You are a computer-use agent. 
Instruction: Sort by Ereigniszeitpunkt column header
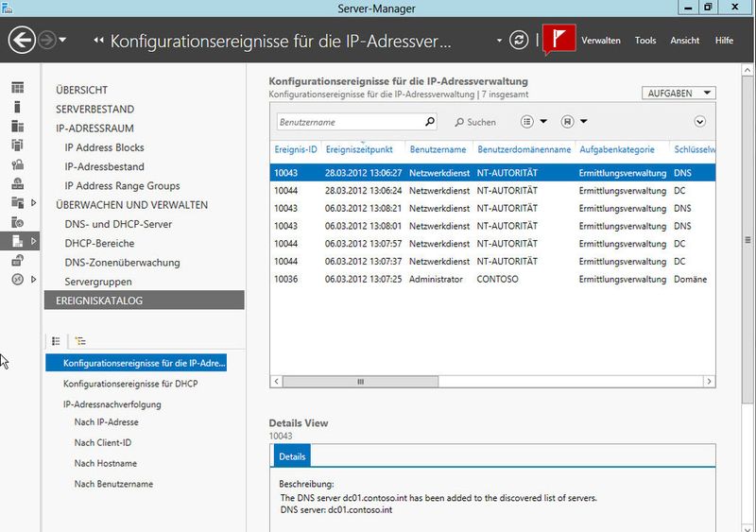[359, 149]
